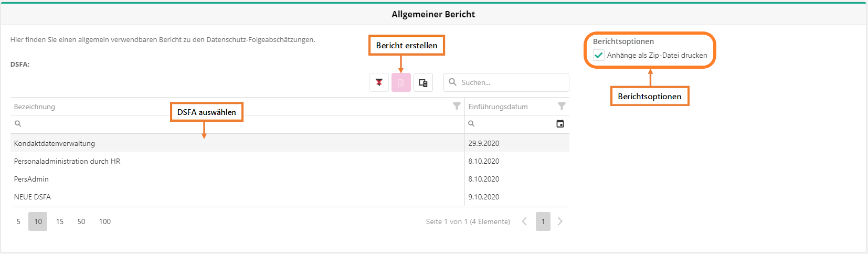Click the Einführungsdatum filter row magnifier icon

coord(471,124)
